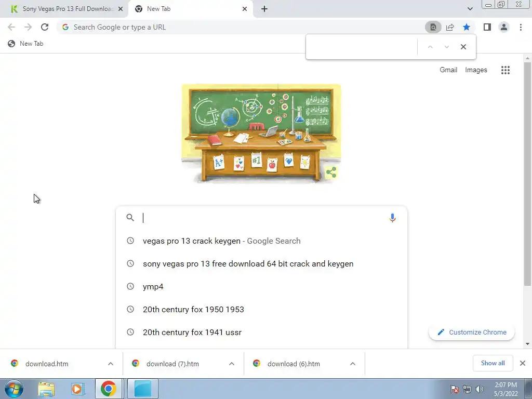Go to previous find result

pos(430,47)
